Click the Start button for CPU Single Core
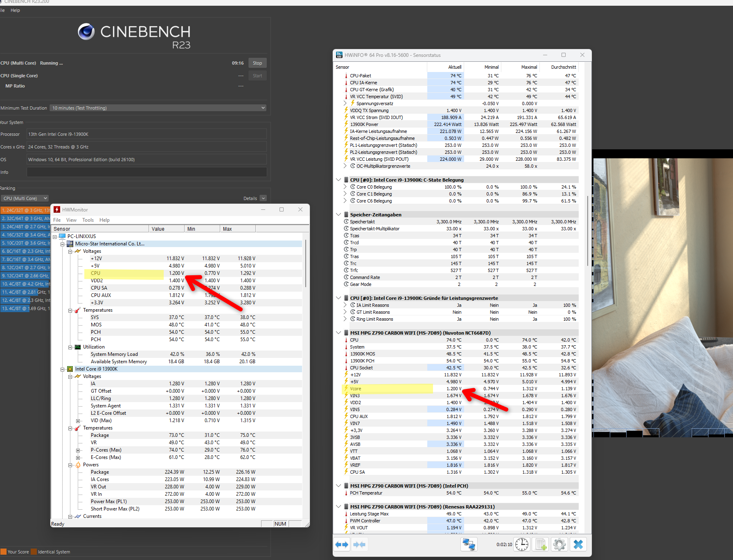733x560 pixels. [x=257, y=76]
